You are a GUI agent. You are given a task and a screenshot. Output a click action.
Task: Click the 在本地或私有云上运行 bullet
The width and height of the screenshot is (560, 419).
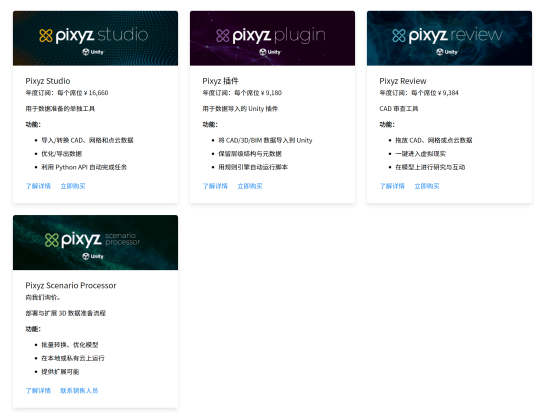(x=73, y=358)
